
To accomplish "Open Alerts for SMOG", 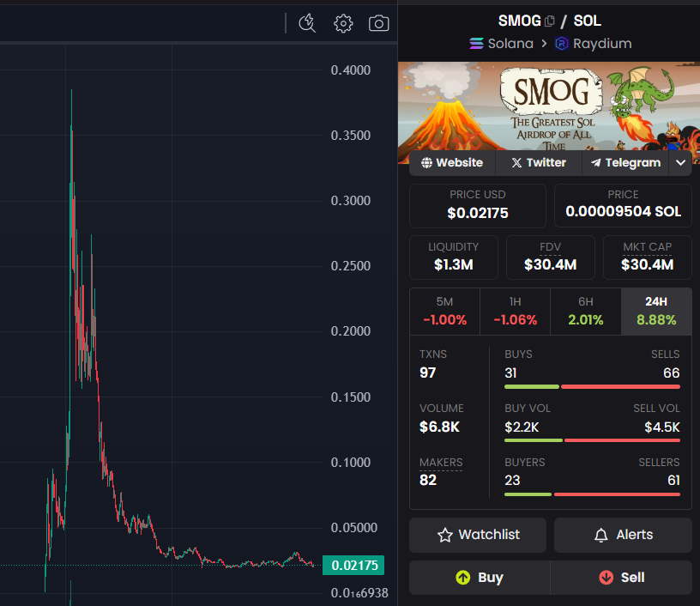I will pyautogui.click(x=623, y=535).
